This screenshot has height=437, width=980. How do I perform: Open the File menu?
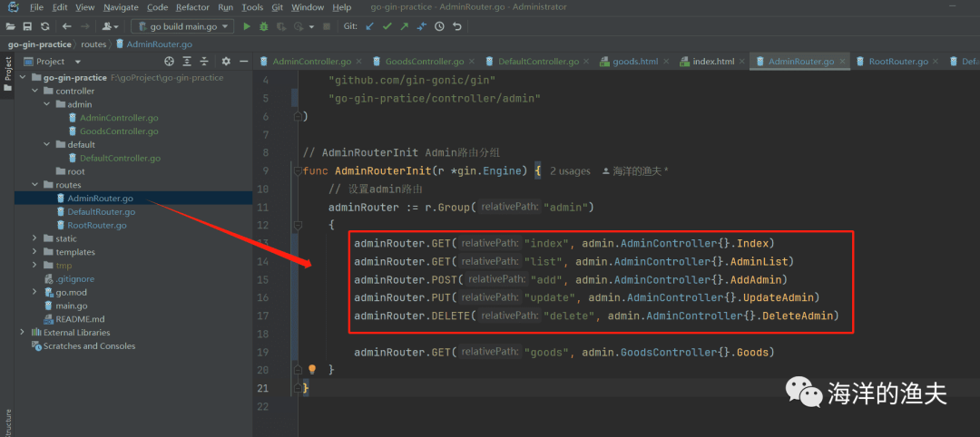pyautogui.click(x=36, y=7)
